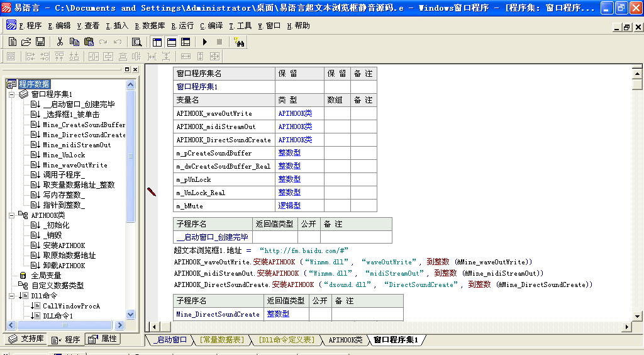Image resolution: width=644 pixels, height=355 pixels.
Task: Collapse the APIHOOK类 tree node
Action: coord(12,215)
